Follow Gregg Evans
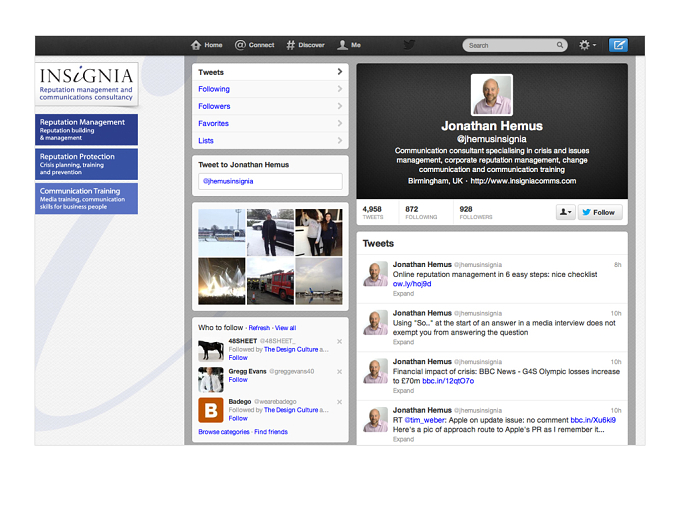This screenshot has width=680, height=510. (x=238, y=379)
